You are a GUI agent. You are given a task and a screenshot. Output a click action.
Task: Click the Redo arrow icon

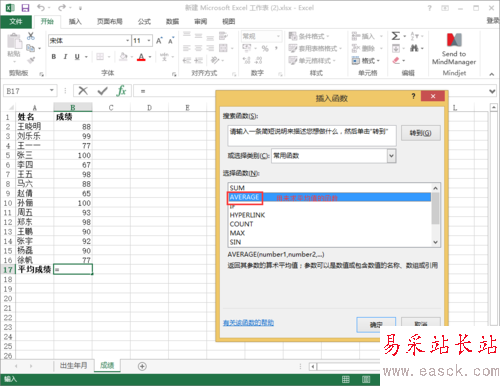tap(62, 7)
